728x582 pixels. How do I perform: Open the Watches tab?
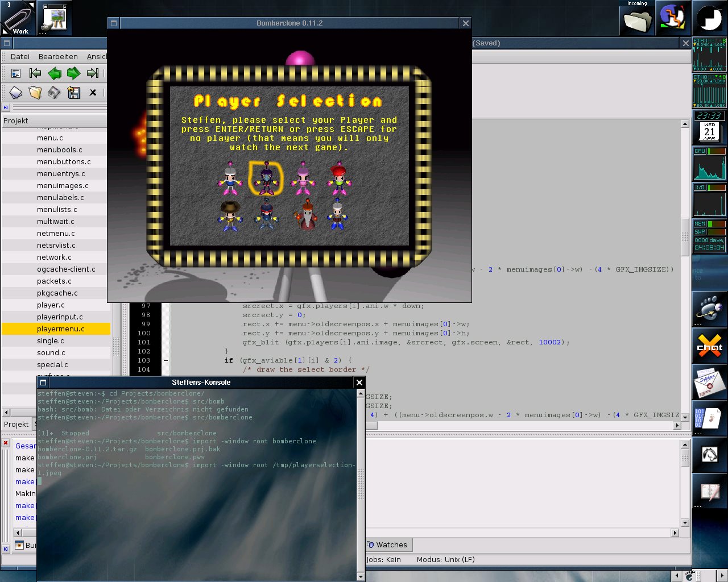click(x=387, y=544)
